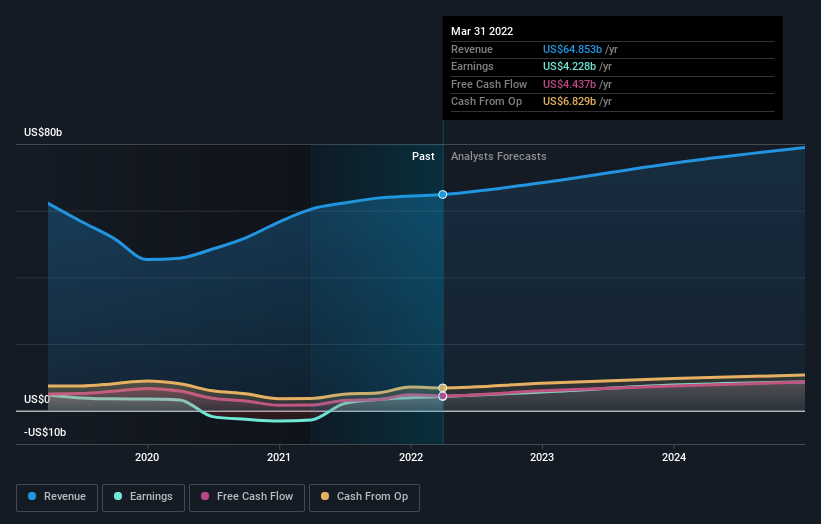The height and width of the screenshot is (524, 821).
Task: Toggle the Cash From Op legend series
Action: [364, 497]
